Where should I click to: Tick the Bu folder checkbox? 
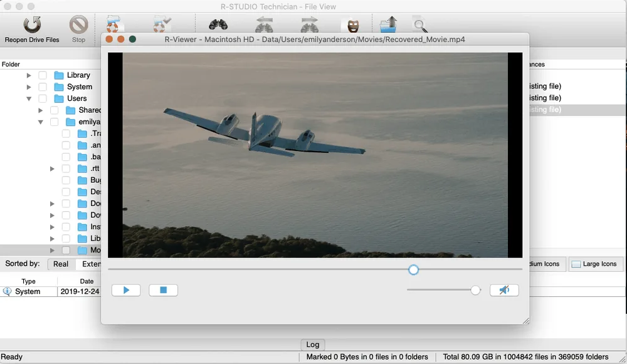(x=66, y=180)
